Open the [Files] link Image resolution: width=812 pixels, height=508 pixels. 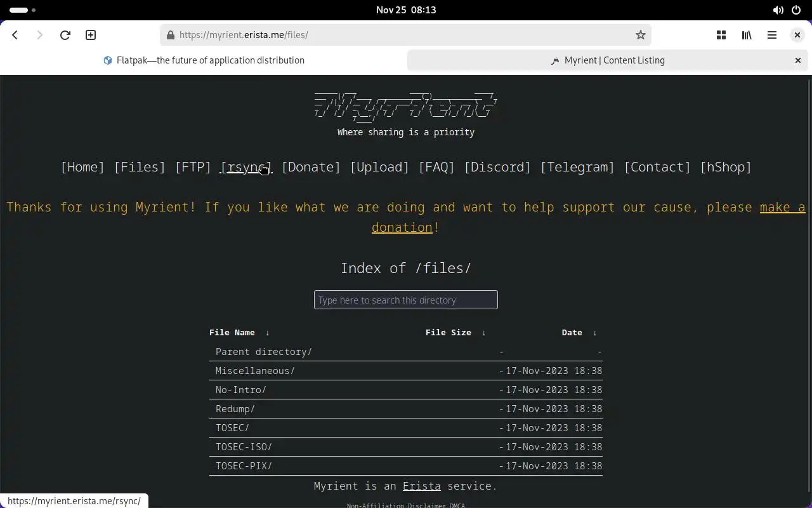[x=140, y=167]
